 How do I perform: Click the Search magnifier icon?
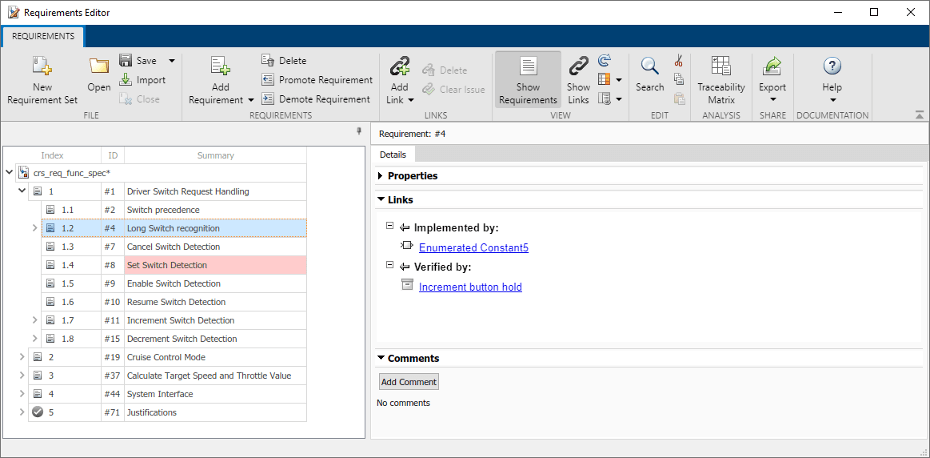click(x=650, y=68)
